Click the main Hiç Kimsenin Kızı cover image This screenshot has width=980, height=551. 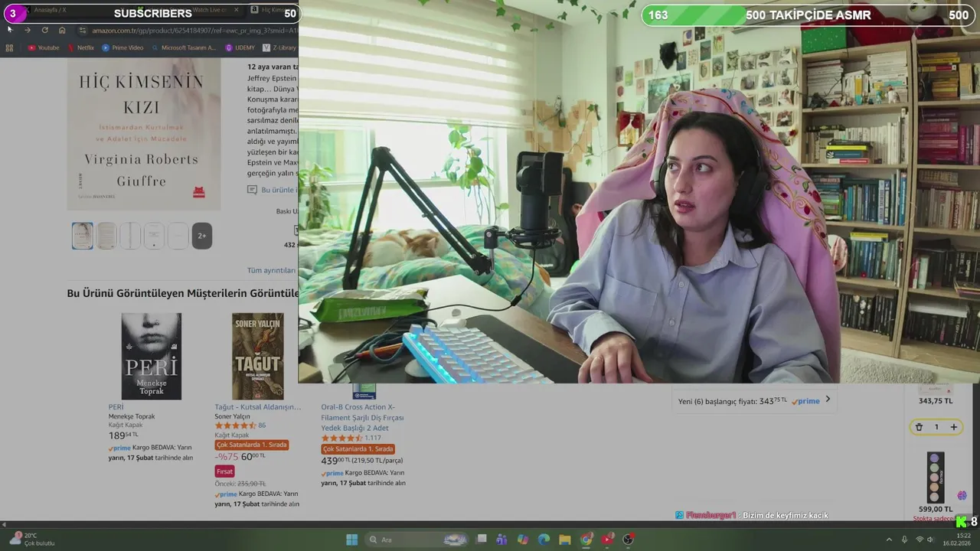(144, 134)
